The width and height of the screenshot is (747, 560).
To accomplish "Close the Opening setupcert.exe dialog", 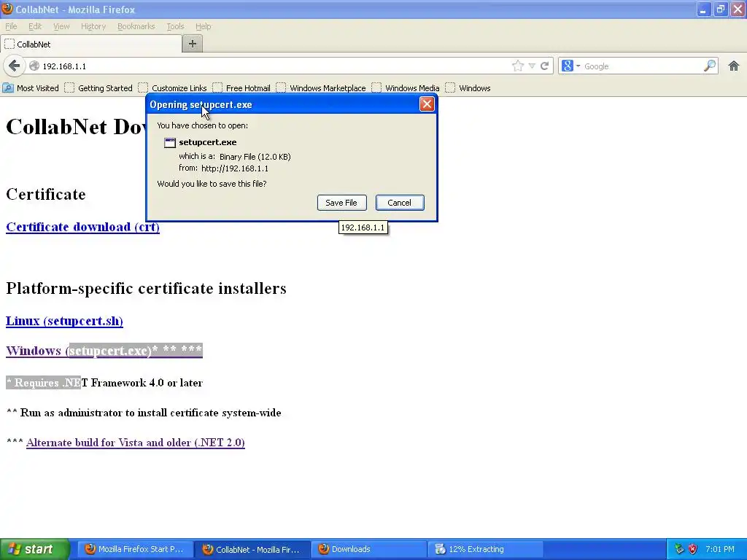I will pyautogui.click(x=426, y=104).
